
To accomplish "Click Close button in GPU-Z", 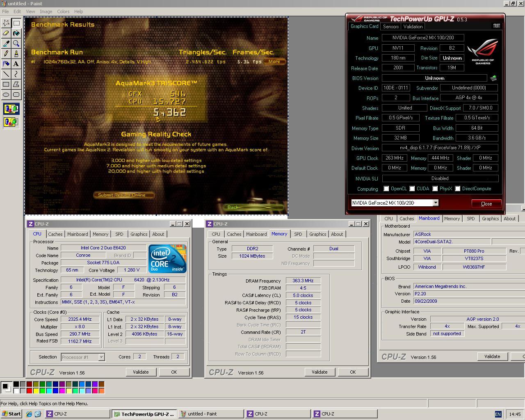I will (486, 204).
